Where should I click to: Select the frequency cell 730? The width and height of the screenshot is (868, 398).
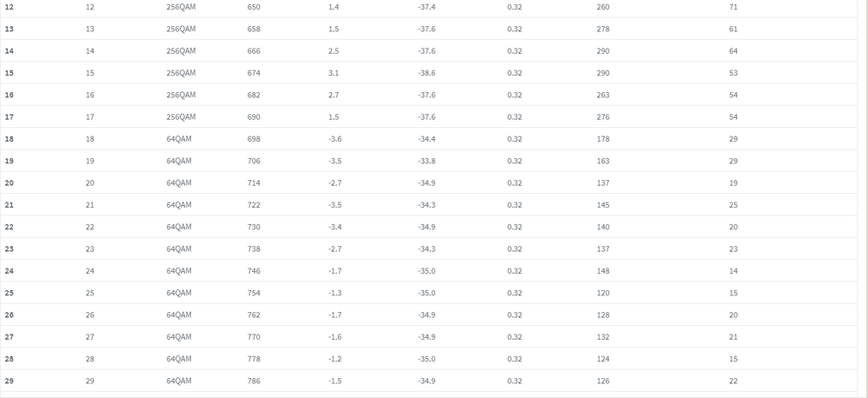tap(254, 227)
